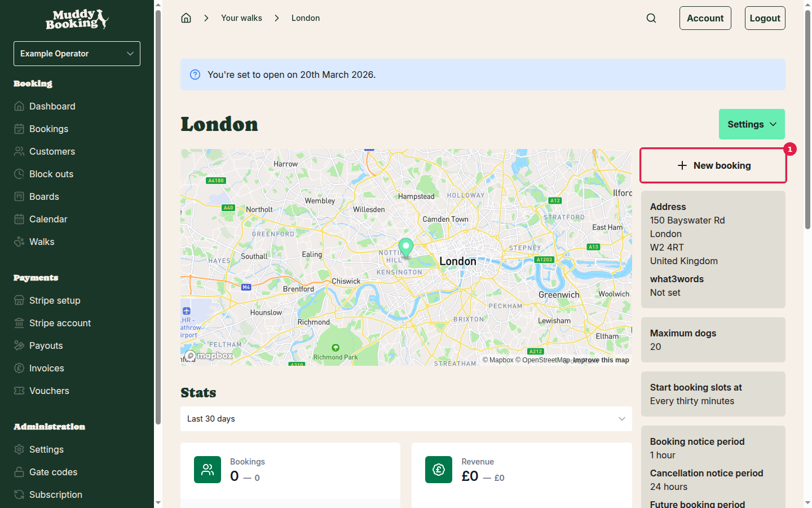Create a New booking
Screen dimensions: 812x508
click(713, 165)
